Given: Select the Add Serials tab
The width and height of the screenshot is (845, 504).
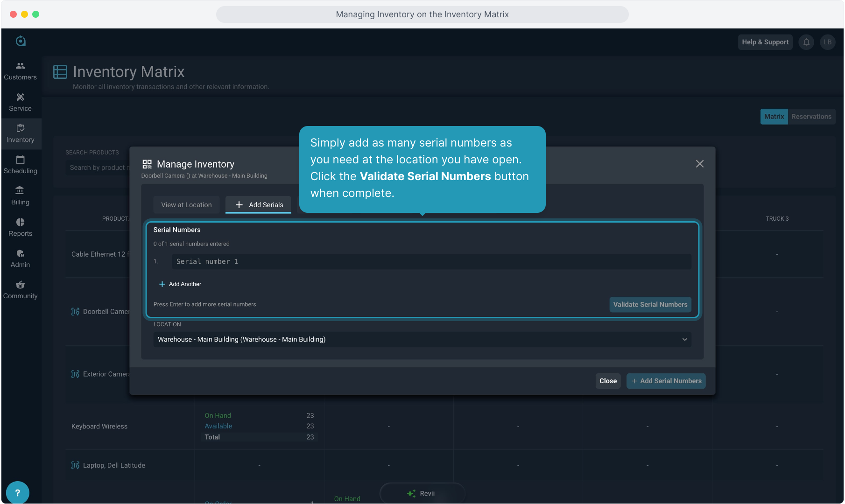Looking at the screenshot, I should pyautogui.click(x=259, y=205).
